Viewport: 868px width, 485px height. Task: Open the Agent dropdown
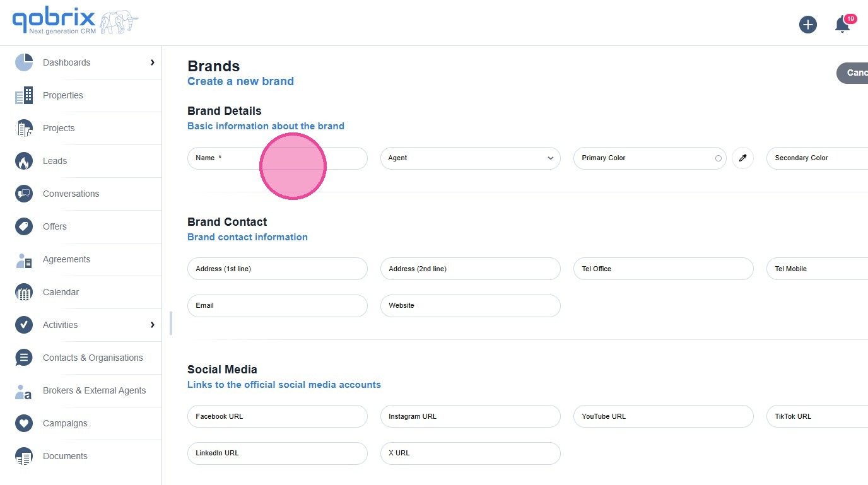click(x=470, y=158)
